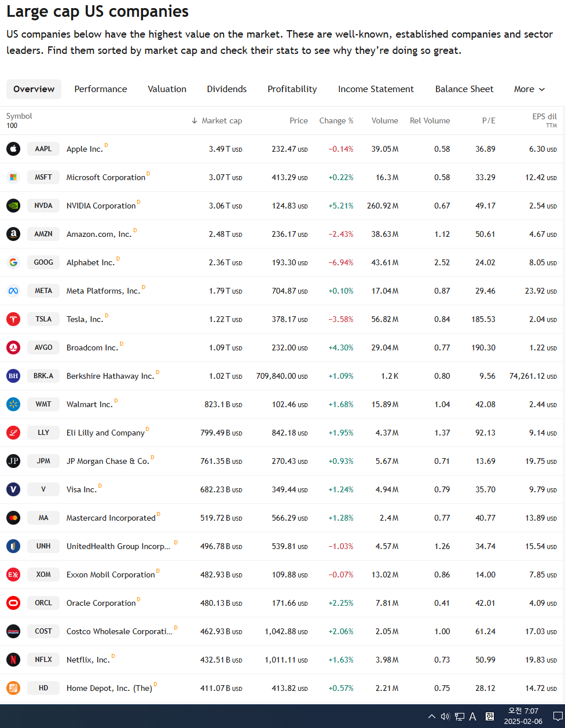The width and height of the screenshot is (565, 728).
Task: Click NVIDIA's 260.92 M volume value
Action: click(383, 206)
